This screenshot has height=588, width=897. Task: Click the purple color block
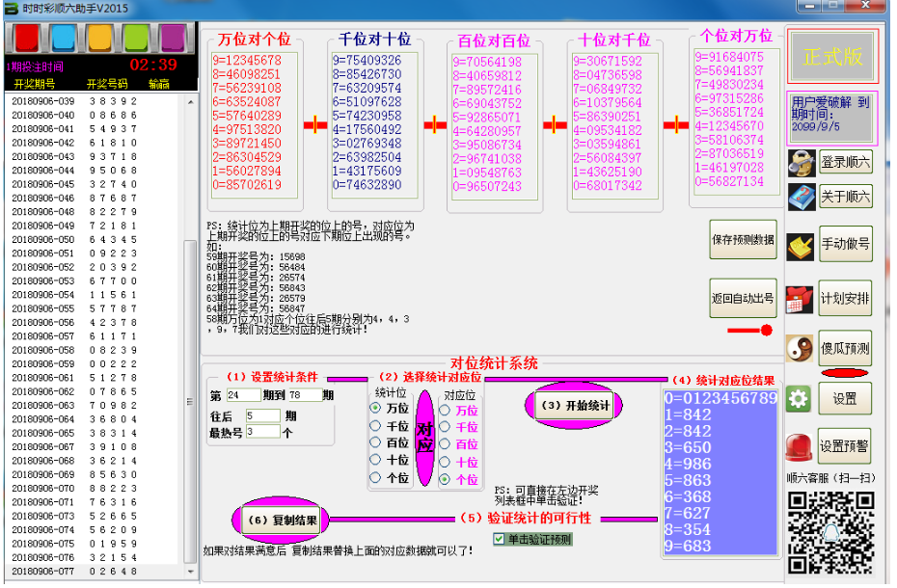(173, 38)
